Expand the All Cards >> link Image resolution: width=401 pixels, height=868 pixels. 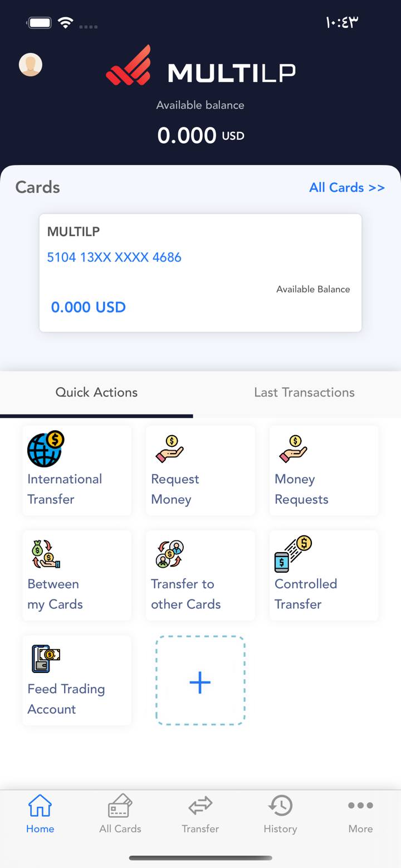coord(347,187)
